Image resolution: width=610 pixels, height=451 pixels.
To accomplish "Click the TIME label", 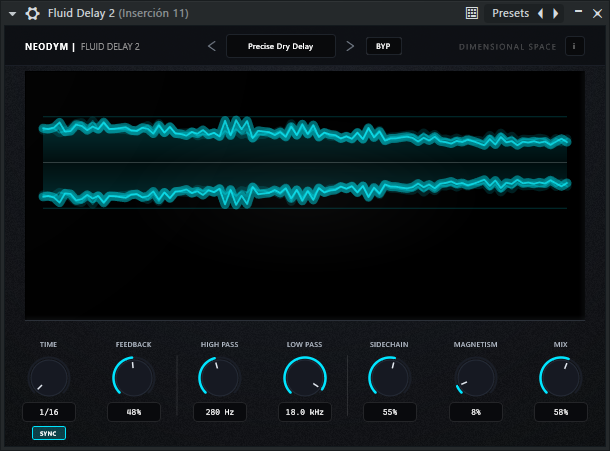I will click(x=48, y=345).
